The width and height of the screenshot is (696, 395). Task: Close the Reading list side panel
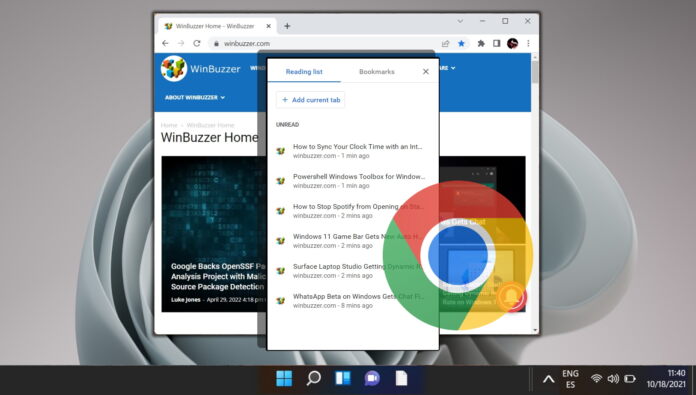(426, 71)
